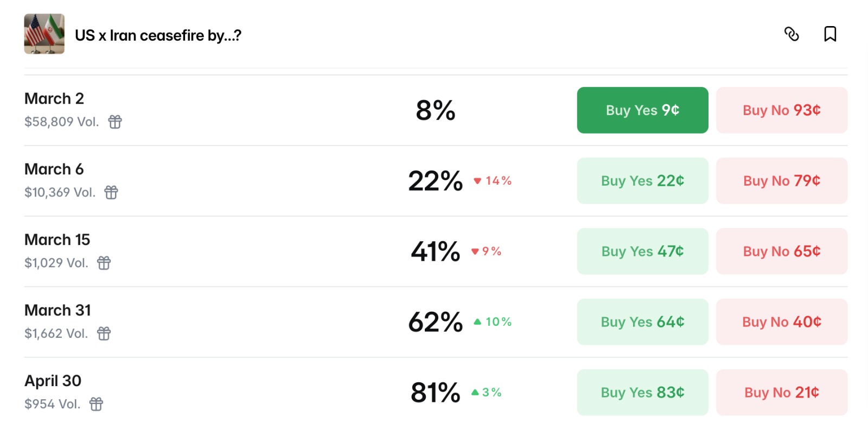Choose Buy Yes 22¢ for March 6
868x435 pixels.
tap(642, 181)
